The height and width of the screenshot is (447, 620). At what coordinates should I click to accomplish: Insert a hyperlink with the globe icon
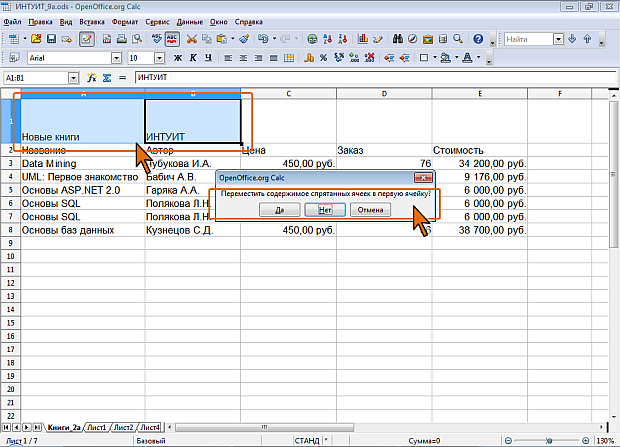click(312, 39)
